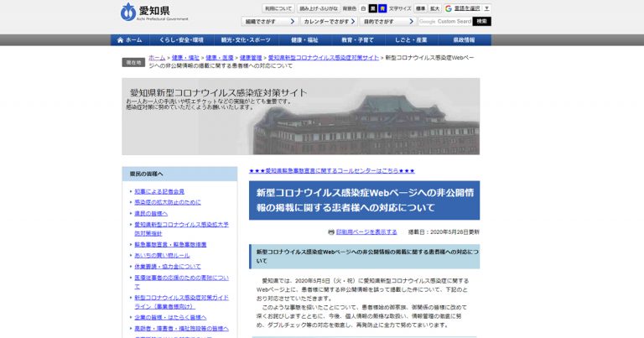Click the black 検索 search button
The height and width of the screenshot is (338, 644).
click(482, 21)
